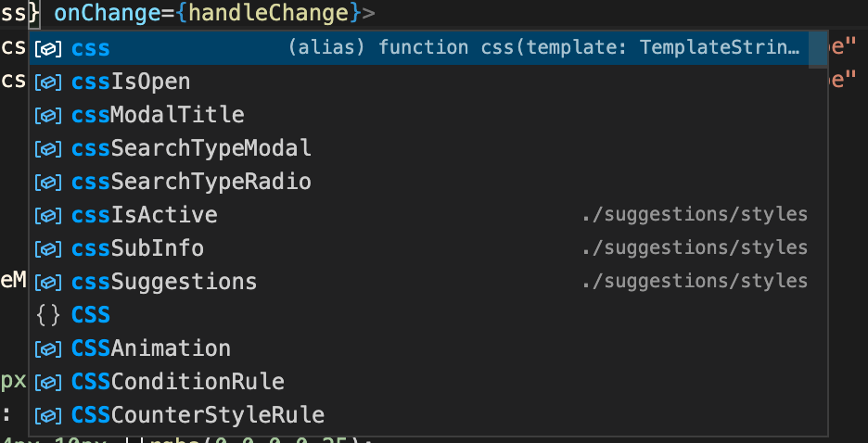Click the symbol icon beside cssIsOpen
Image resolution: width=868 pixels, height=443 pixels.
point(47,82)
